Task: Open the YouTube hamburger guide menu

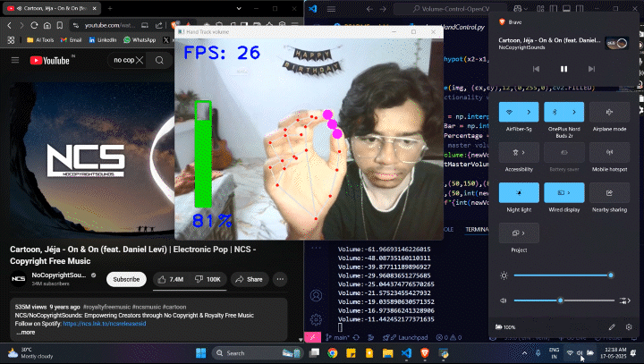Action: click(15, 61)
